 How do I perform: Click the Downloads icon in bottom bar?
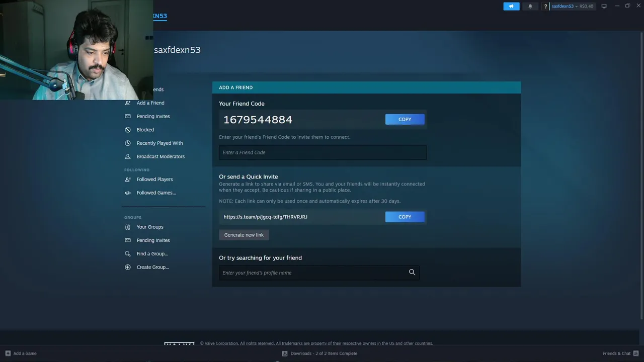click(x=285, y=353)
